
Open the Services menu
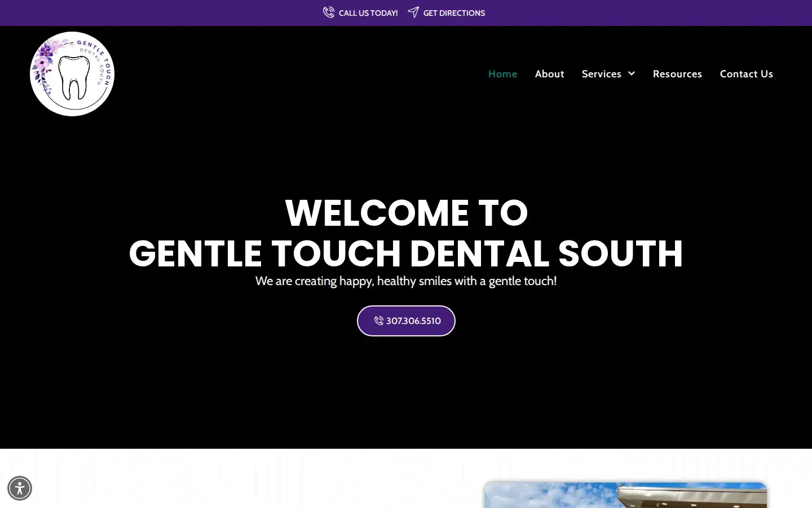(601, 74)
